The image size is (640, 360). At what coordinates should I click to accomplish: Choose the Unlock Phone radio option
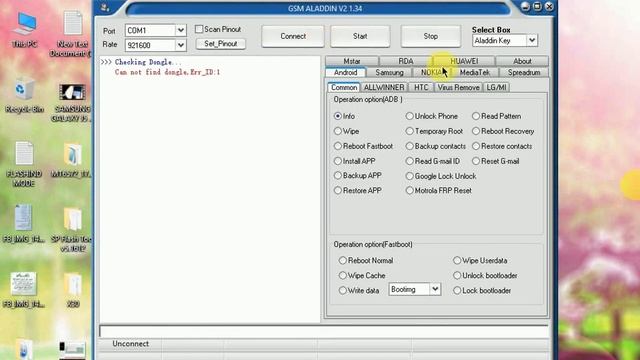(x=409, y=116)
